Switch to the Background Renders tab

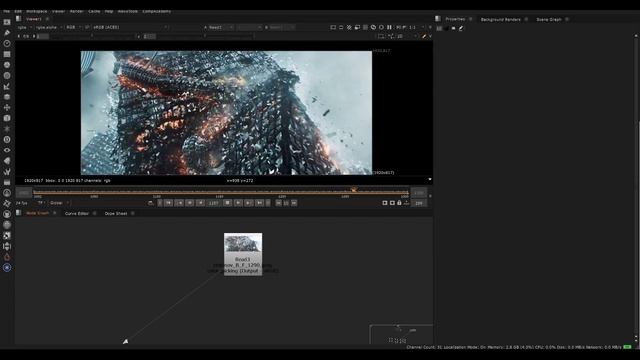(500, 19)
